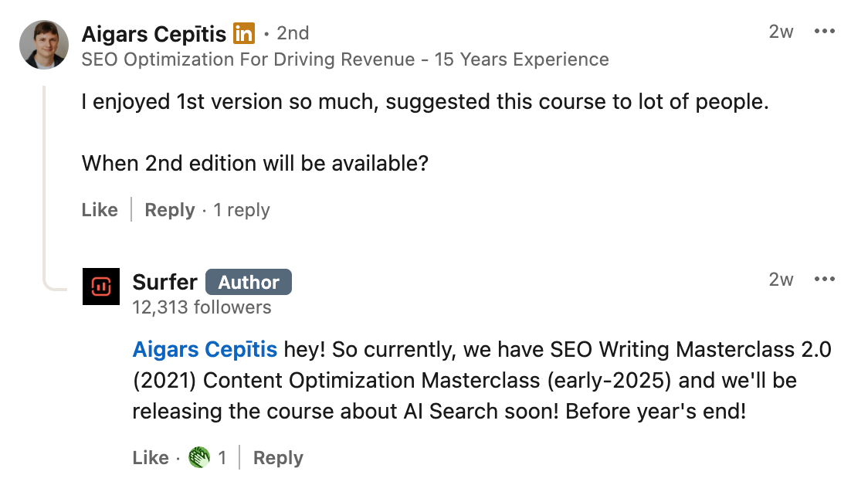Open the Surfer company page name

pos(164,282)
